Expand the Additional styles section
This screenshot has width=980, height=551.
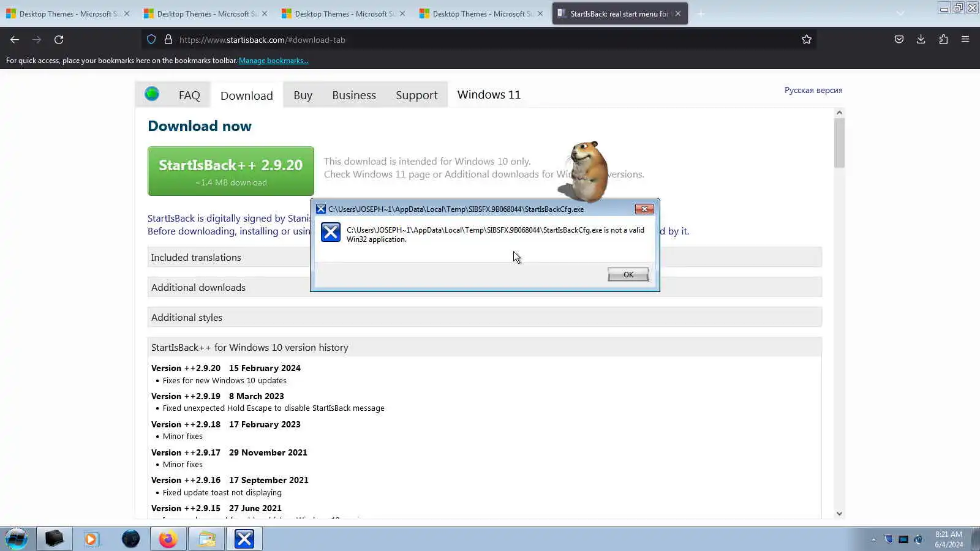[x=484, y=317]
